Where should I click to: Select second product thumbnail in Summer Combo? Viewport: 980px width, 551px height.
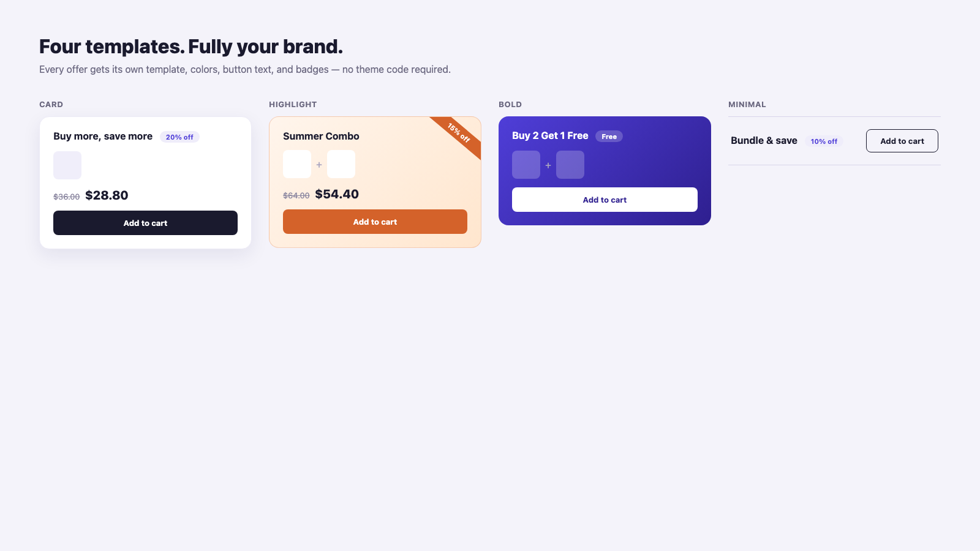coord(341,164)
